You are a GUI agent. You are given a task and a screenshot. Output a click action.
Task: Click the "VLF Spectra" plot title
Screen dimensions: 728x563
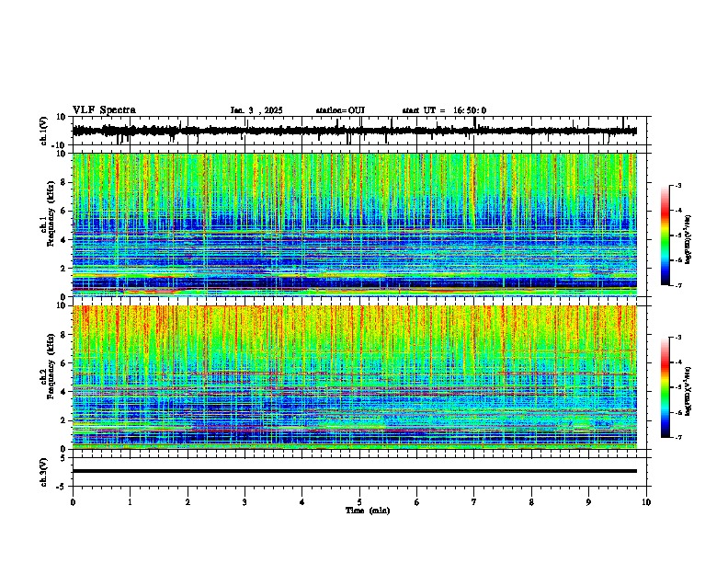[104, 110]
